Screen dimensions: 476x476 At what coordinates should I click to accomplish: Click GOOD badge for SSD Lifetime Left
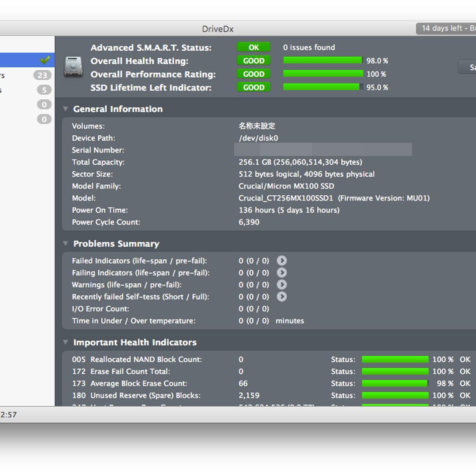pyautogui.click(x=254, y=87)
